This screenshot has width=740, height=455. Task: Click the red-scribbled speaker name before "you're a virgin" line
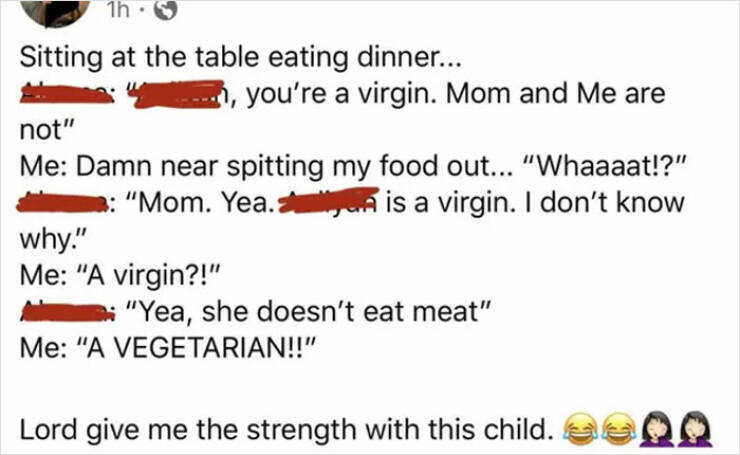click(x=66, y=93)
